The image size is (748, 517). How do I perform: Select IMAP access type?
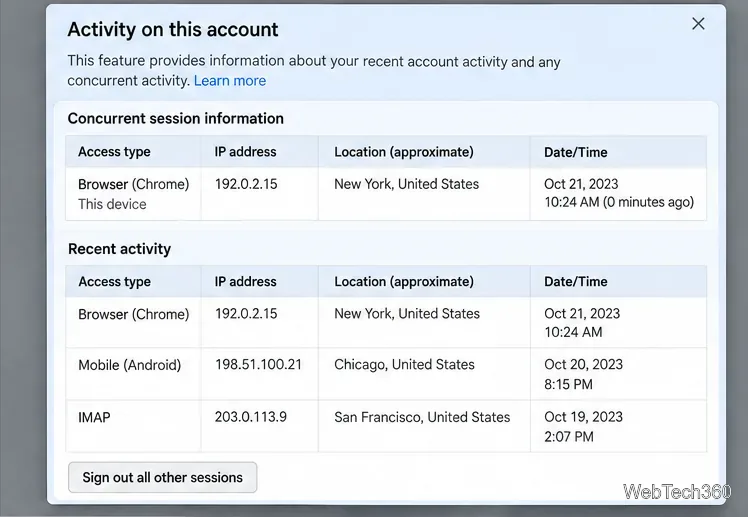pos(94,417)
